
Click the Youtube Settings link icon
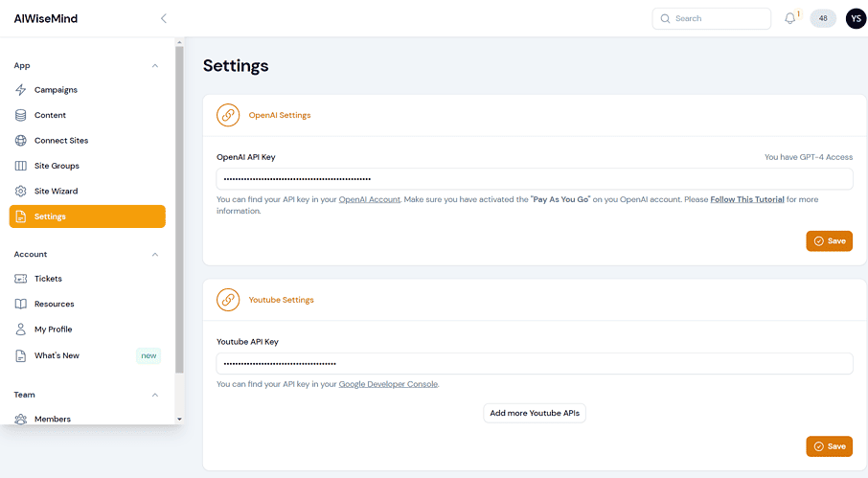[228, 300]
